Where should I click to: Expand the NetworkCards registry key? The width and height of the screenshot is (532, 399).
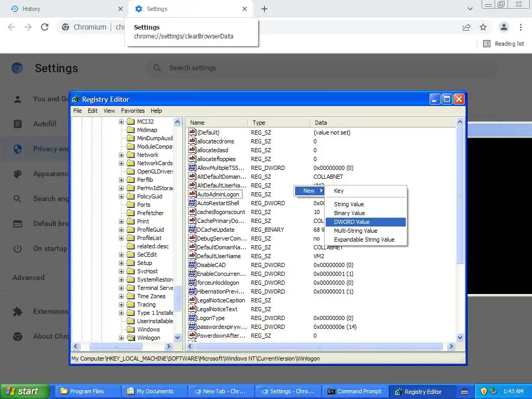(x=121, y=163)
